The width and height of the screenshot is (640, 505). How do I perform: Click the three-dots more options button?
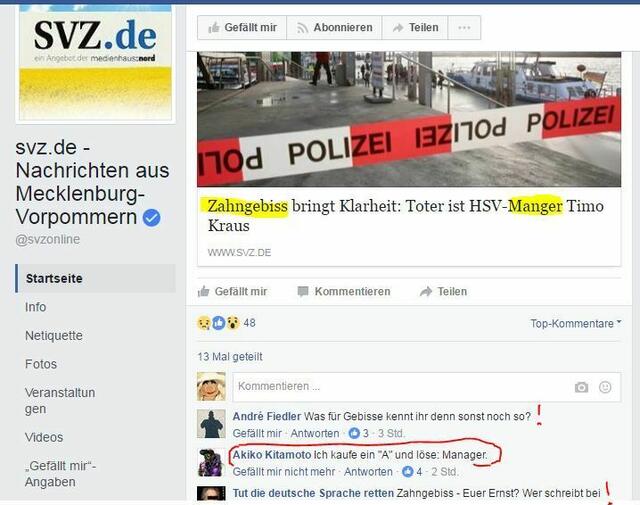click(x=464, y=28)
